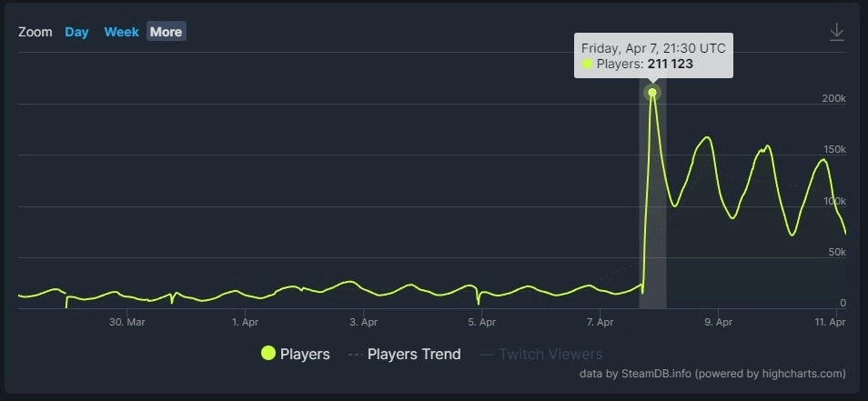Enable the Twitch Viewers series

tap(550, 354)
